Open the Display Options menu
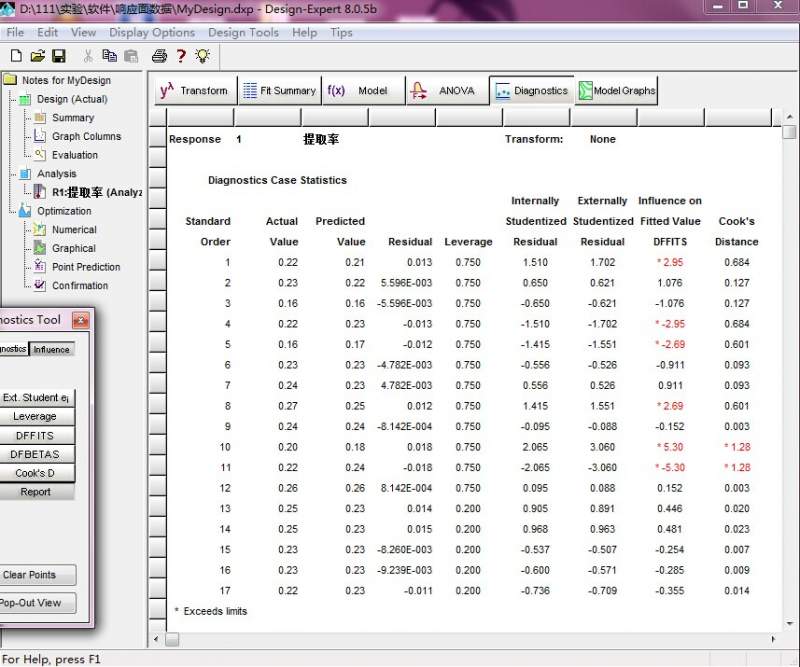This screenshot has width=800, height=667. click(x=152, y=32)
